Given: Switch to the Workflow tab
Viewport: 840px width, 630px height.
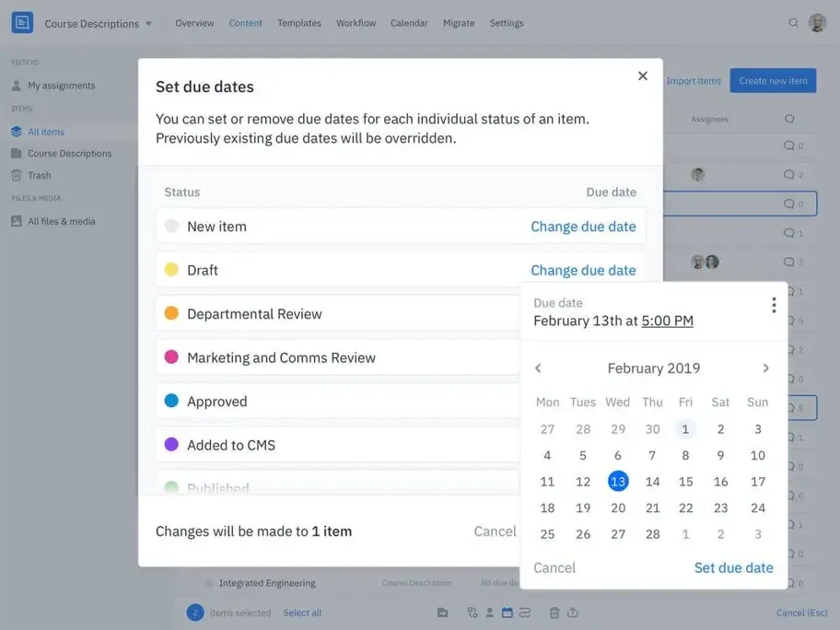Looking at the screenshot, I should 356,23.
